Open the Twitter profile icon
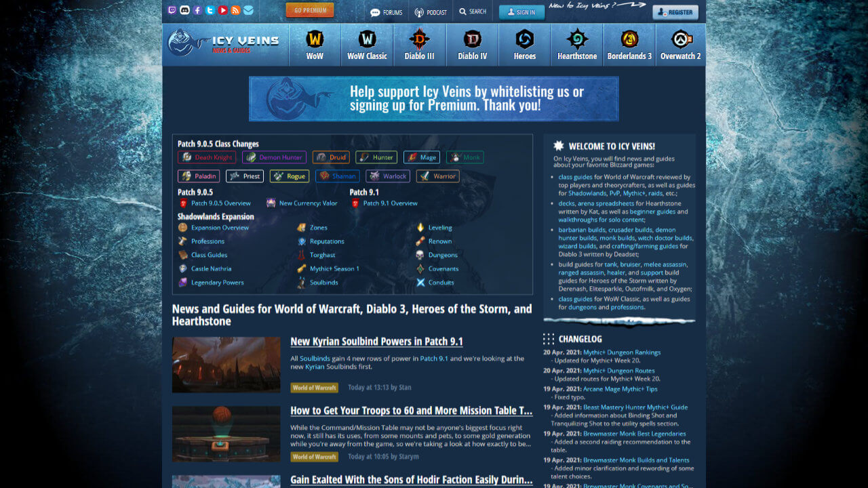 pos(210,10)
